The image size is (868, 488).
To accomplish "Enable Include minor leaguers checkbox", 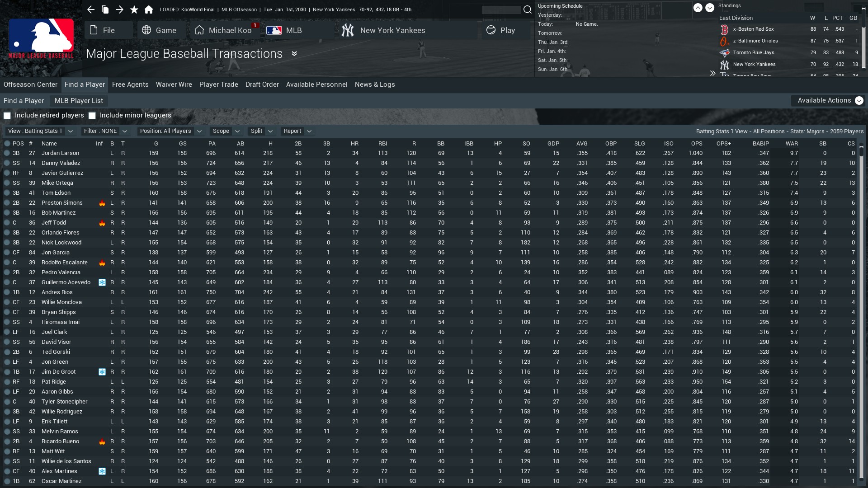I will [x=92, y=116].
